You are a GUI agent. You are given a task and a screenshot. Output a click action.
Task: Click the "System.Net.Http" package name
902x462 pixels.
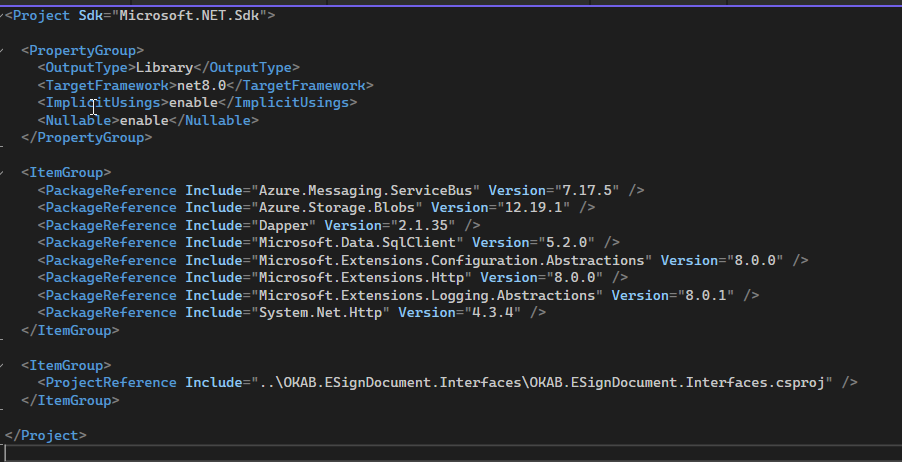tap(320, 313)
